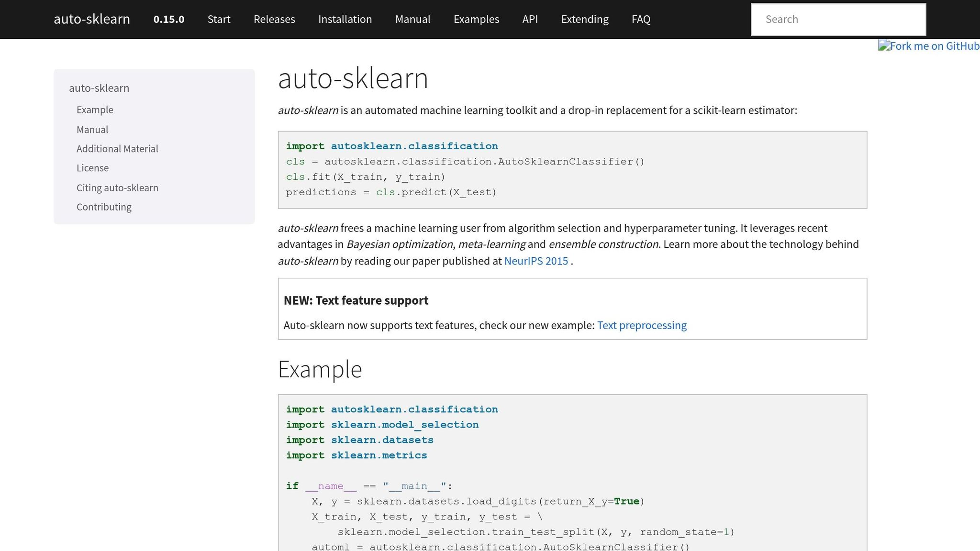Open Examples in the top navigation
980x551 pixels.
pyautogui.click(x=476, y=19)
